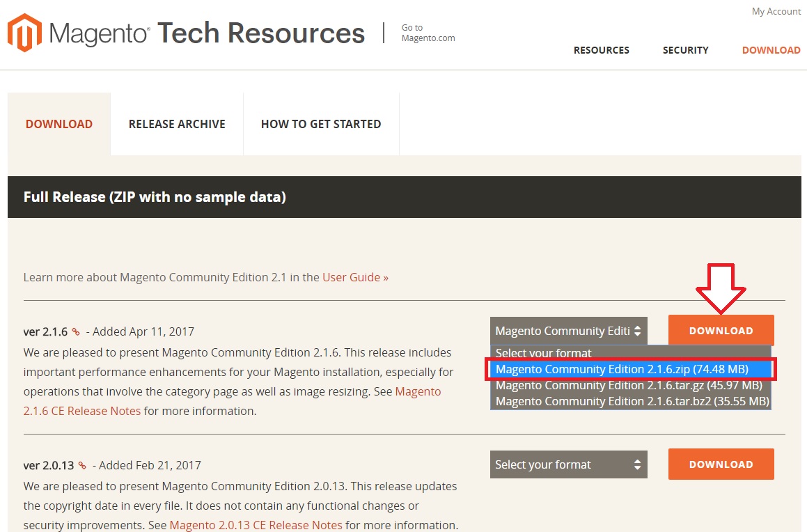Screen dimensions: 807x532
Task: Open Magento 2.0.13 CE Release Notes link
Action: coord(256,525)
